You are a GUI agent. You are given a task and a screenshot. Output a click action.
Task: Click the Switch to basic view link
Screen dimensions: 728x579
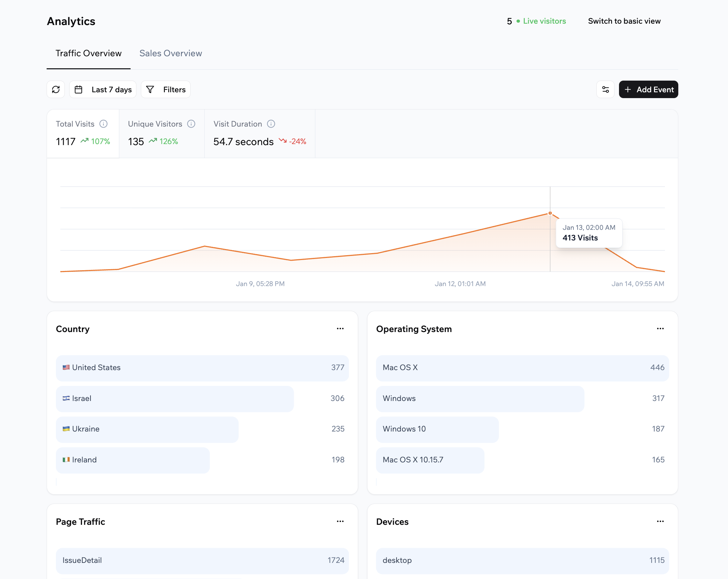[624, 21]
